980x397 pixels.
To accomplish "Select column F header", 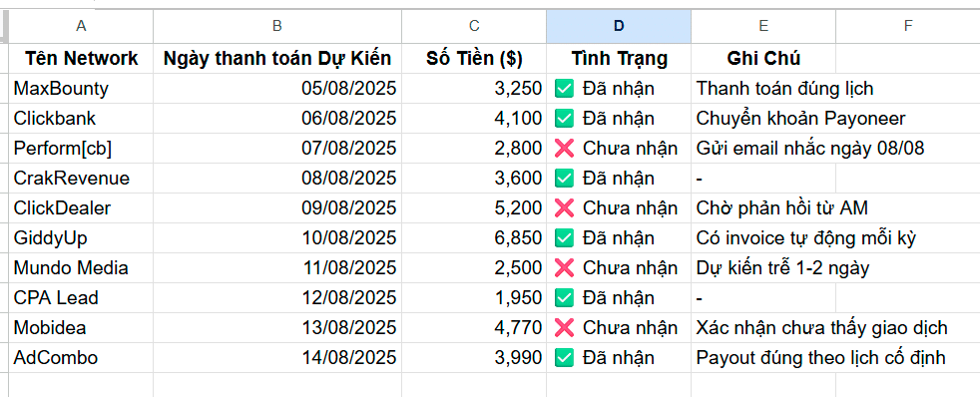I will [907, 26].
